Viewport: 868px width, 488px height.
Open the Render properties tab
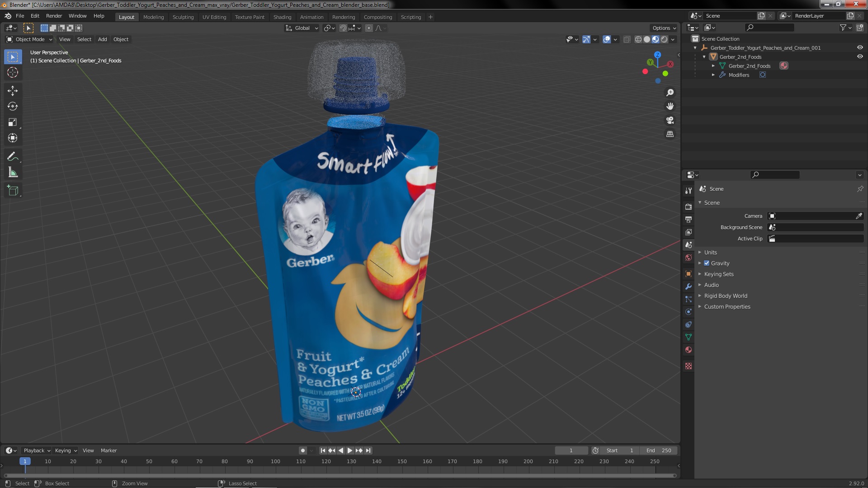[x=689, y=206]
